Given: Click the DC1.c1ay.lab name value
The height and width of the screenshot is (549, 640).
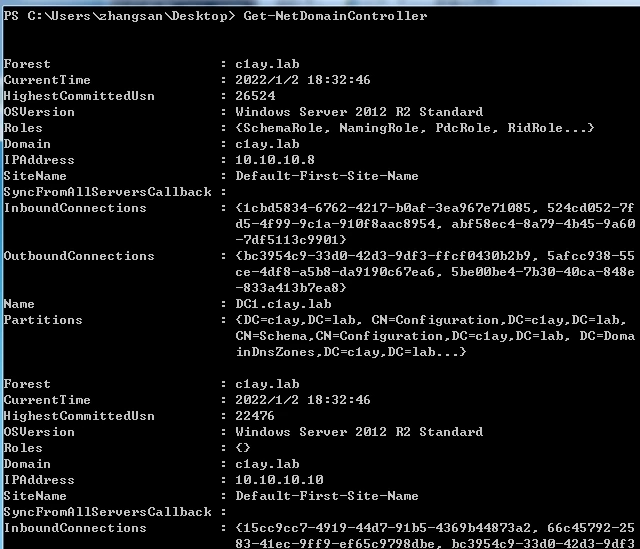Looking at the screenshot, I should 279,304.
